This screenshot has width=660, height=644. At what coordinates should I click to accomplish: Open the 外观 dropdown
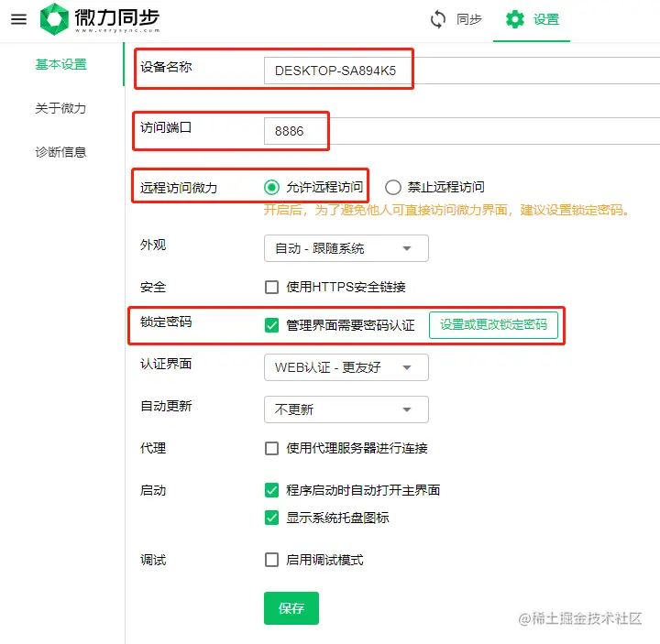pos(346,248)
